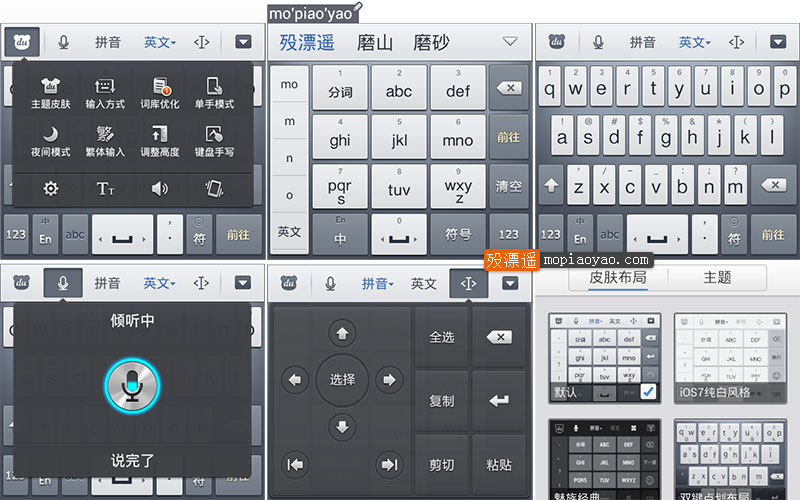Tap the 中/En key on 9-key keyboard
The image size is (800, 500).
pyautogui.click(x=340, y=234)
